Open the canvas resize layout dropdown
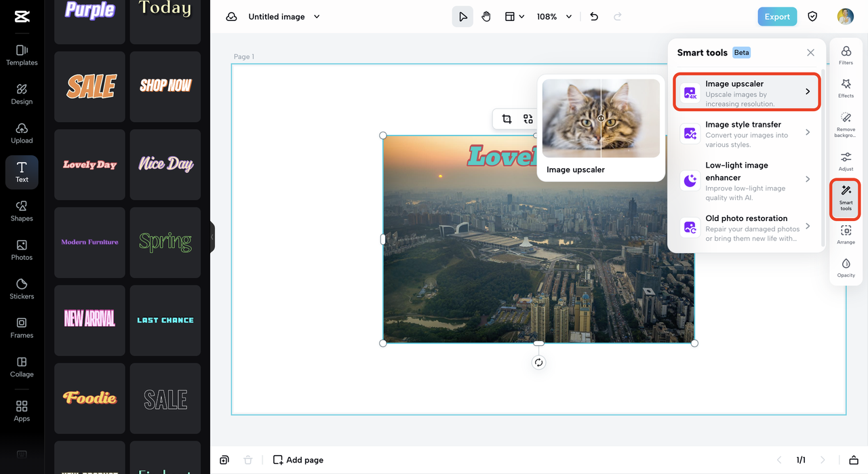The image size is (868, 474). [515, 16]
